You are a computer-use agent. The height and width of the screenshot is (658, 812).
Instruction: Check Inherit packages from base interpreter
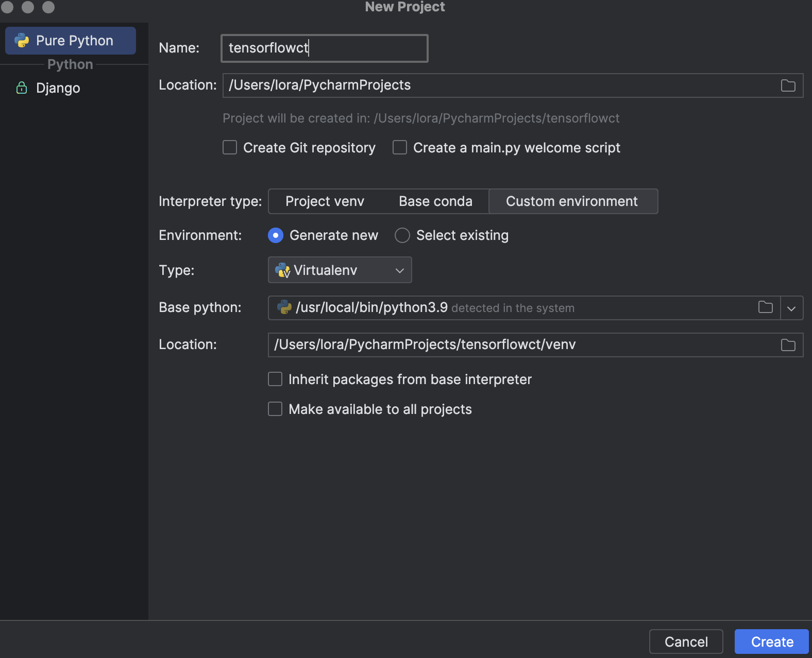(275, 379)
